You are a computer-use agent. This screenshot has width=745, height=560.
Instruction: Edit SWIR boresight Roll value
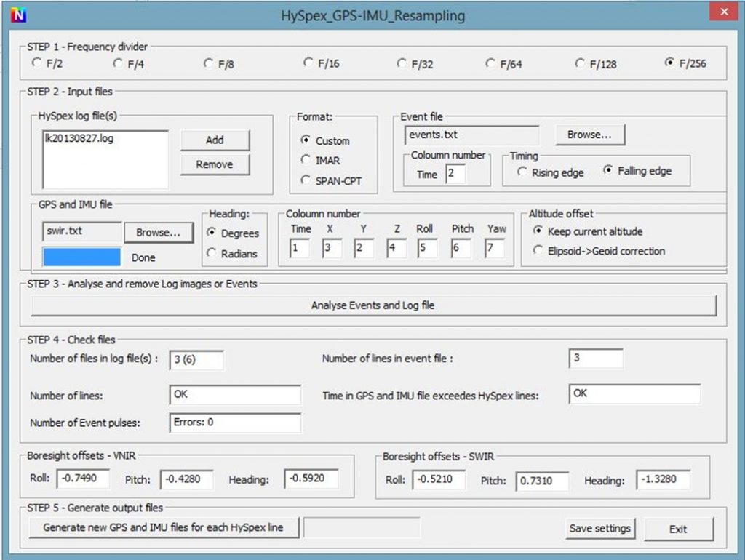[439, 480]
